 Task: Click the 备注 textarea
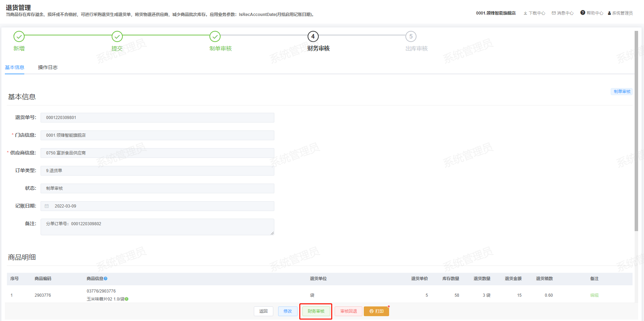(157, 227)
